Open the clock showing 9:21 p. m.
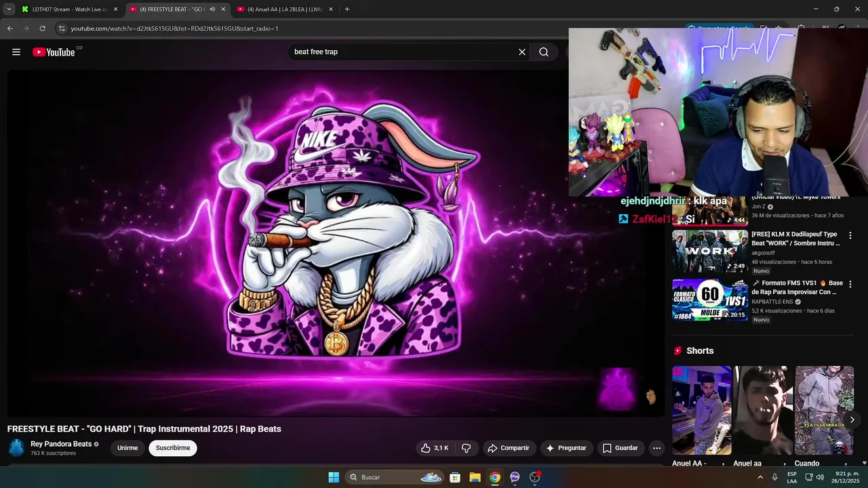Image resolution: width=868 pixels, height=488 pixels. (x=847, y=477)
